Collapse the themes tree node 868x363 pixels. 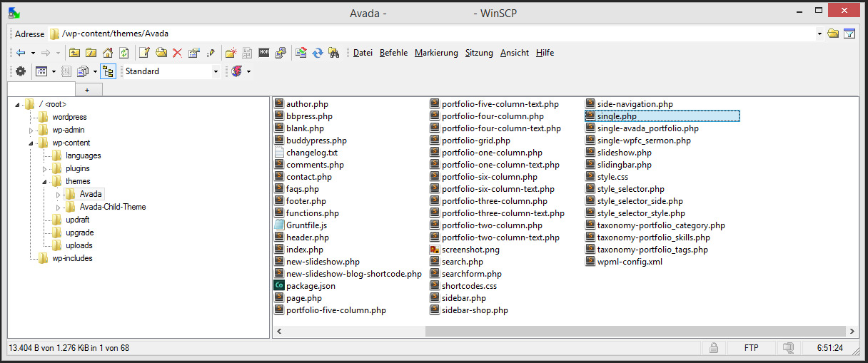(x=44, y=181)
